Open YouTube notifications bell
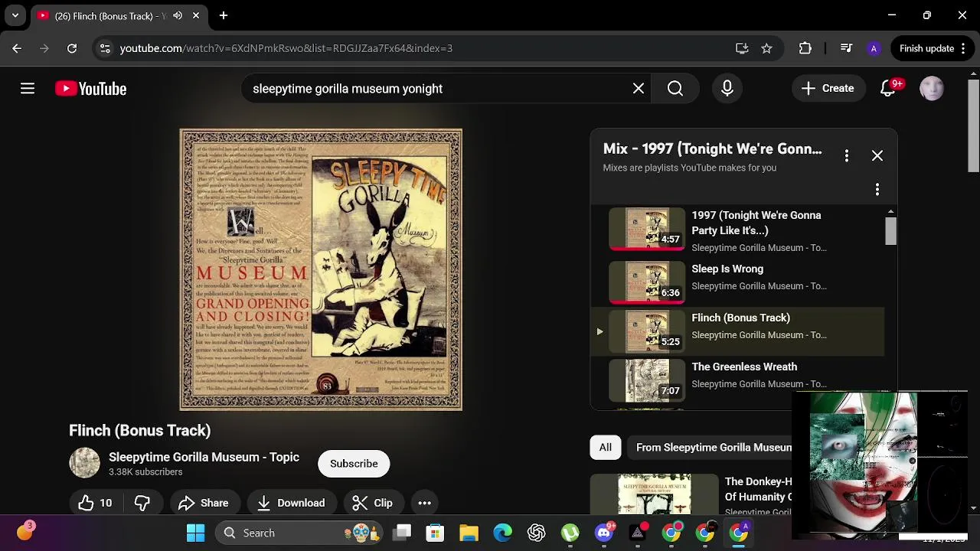Screen dimensions: 980x551 (888, 89)
